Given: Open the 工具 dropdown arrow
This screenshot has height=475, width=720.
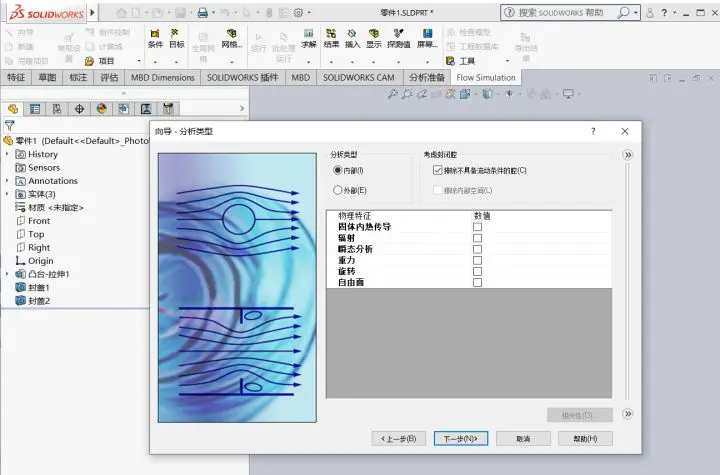Looking at the screenshot, I should [507, 61].
